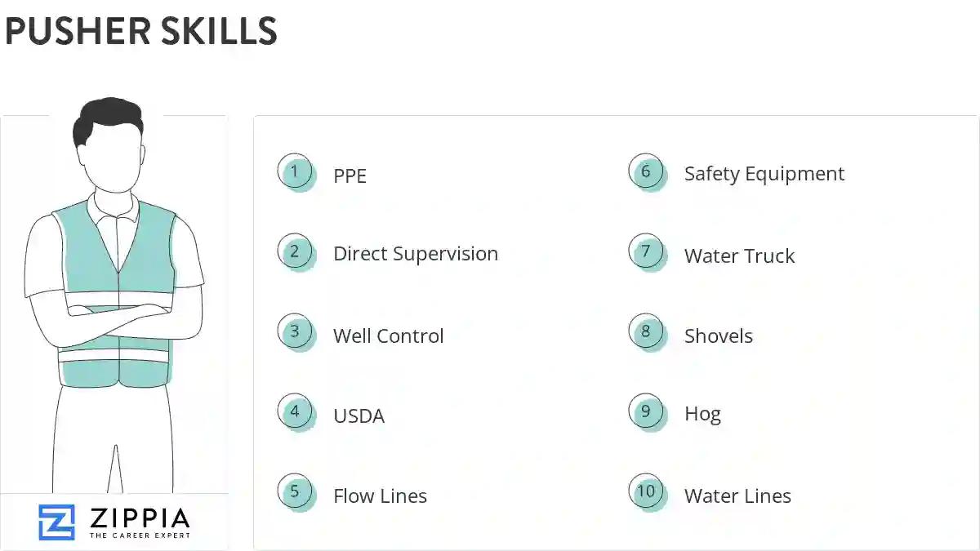Viewport: 980px width, 551px height.
Task: Select the Safety Equipment skill
Action: click(764, 174)
